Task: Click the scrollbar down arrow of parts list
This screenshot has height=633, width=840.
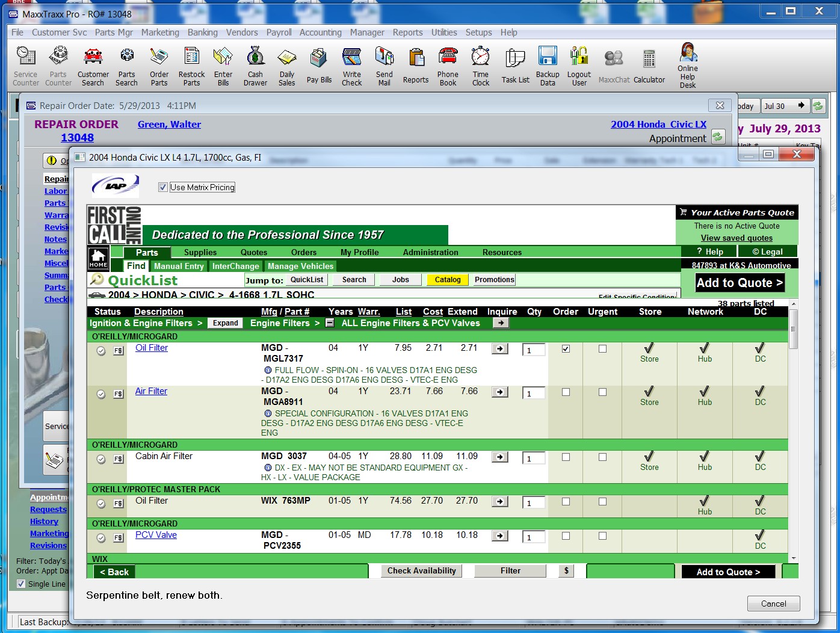Action: (x=794, y=558)
